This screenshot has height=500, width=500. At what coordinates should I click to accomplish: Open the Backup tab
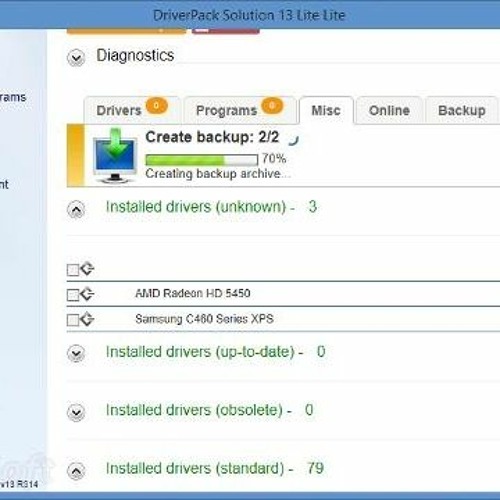coord(462,110)
